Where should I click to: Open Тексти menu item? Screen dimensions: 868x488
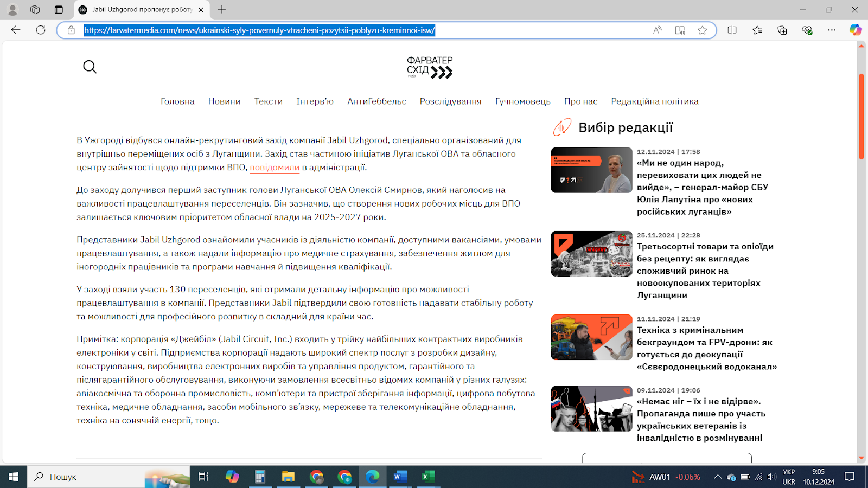[269, 101]
